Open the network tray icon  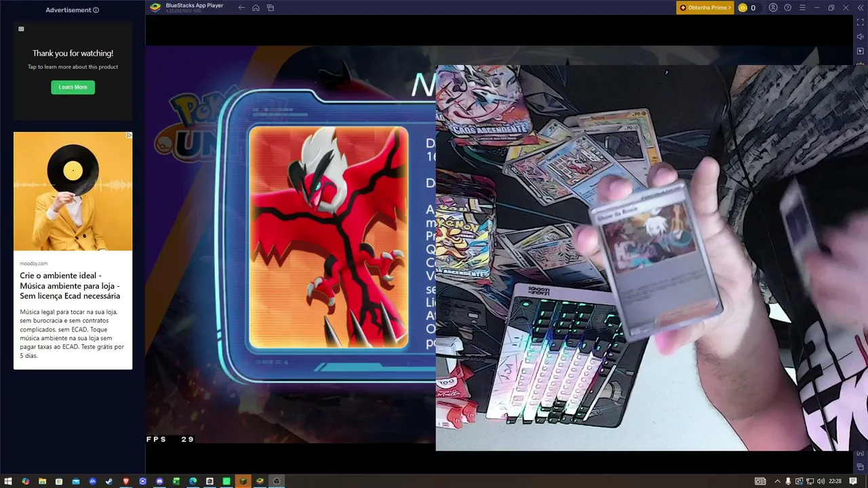pos(810,481)
